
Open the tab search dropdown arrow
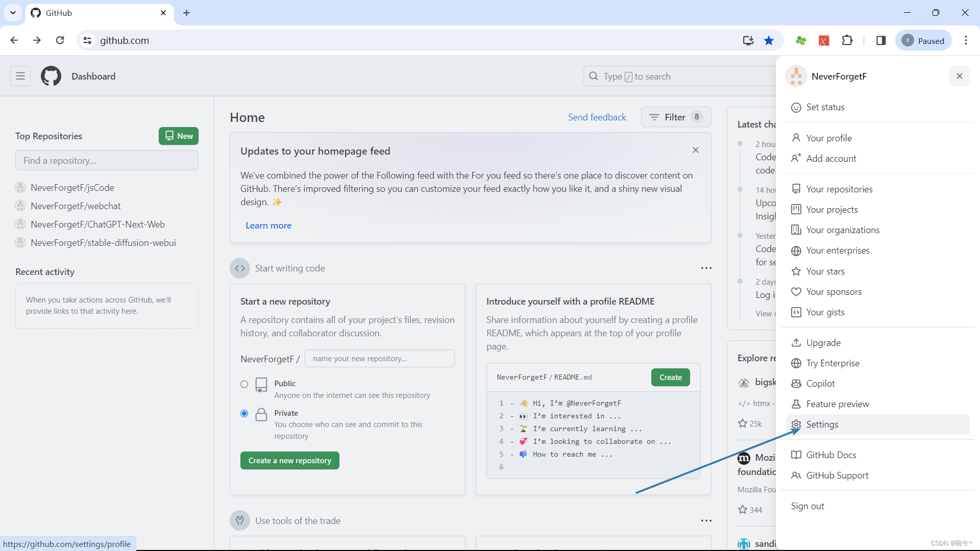13,13
